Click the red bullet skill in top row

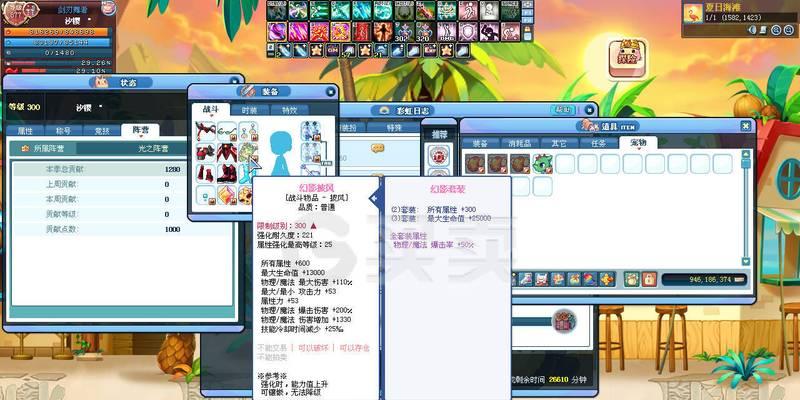pyautogui.click(x=425, y=10)
